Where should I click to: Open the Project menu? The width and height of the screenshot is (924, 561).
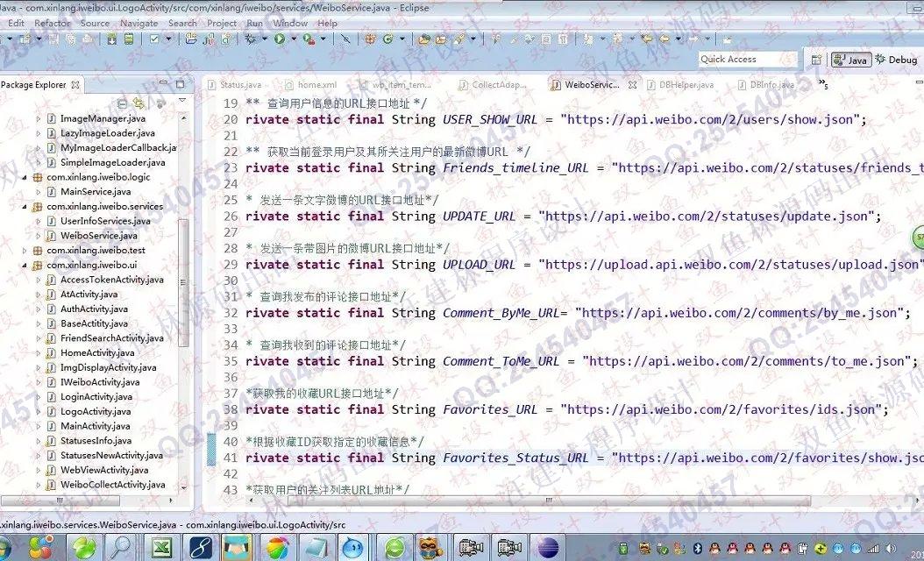tap(222, 23)
